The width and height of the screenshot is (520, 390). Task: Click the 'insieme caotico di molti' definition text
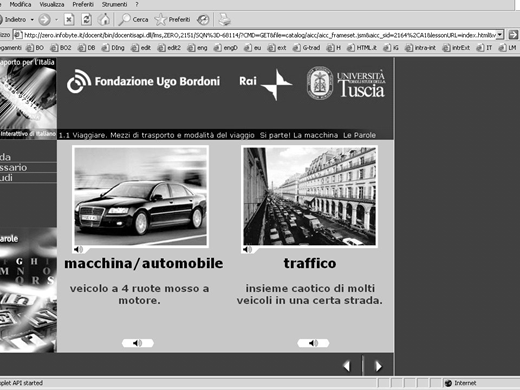click(x=310, y=294)
